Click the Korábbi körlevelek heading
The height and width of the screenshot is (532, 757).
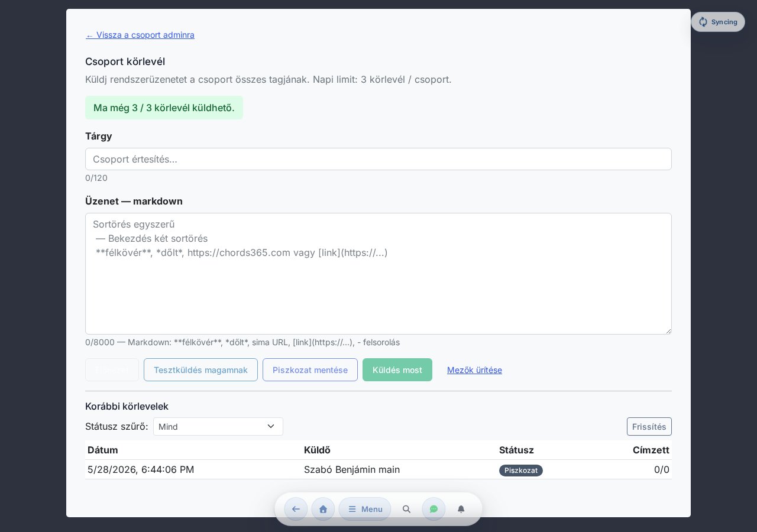coord(127,406)
